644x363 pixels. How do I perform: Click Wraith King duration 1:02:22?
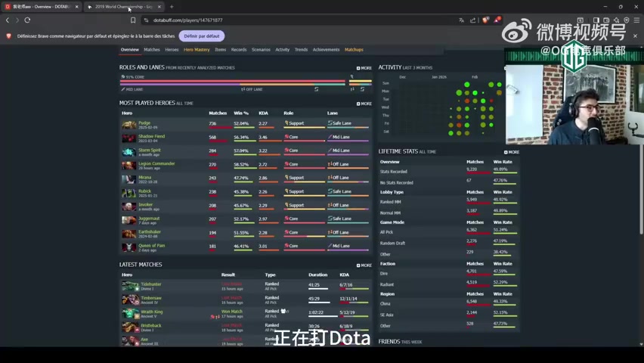[x=316, y=312]
